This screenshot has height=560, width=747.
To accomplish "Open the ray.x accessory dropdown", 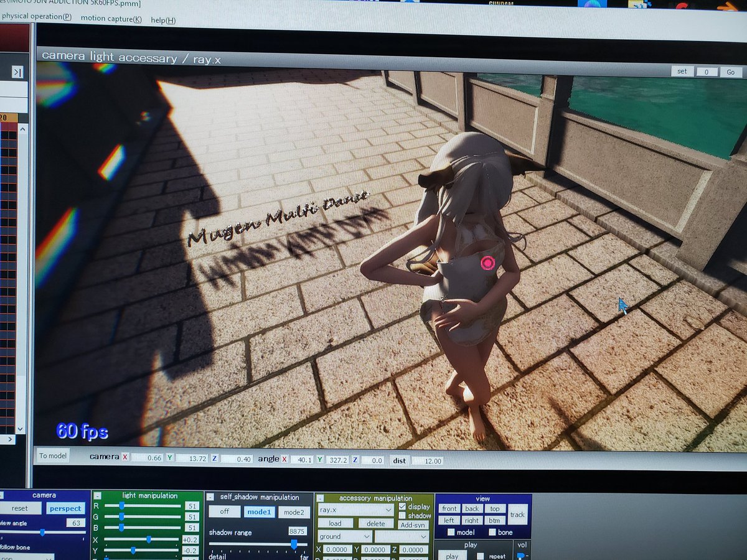I will click(x=356, y=510).
